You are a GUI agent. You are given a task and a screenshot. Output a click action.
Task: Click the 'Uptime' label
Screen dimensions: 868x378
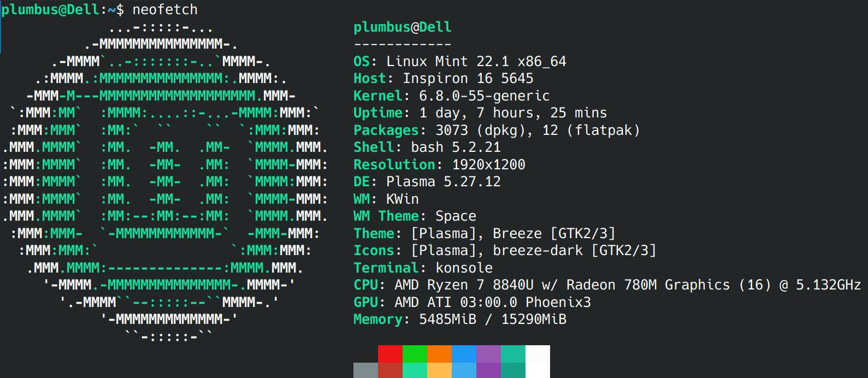pos(378,113)
